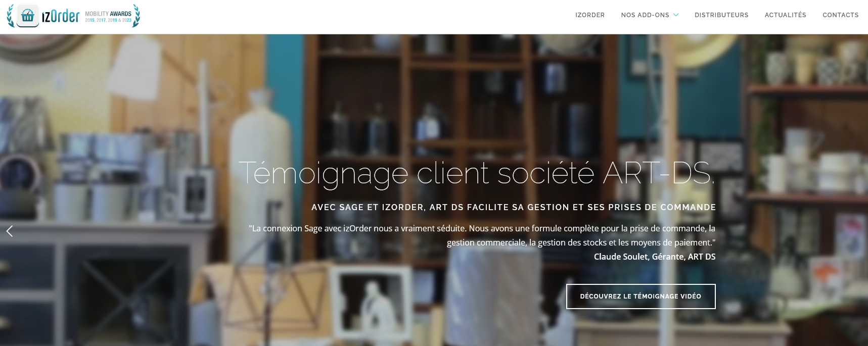Click Découvrez le témoignage vidéo button

(x=641, y=296)
